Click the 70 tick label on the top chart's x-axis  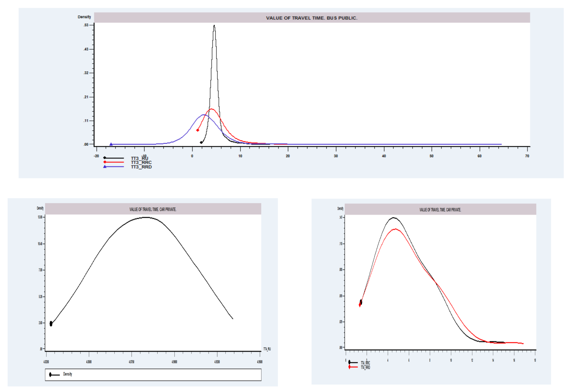[527, 156]
